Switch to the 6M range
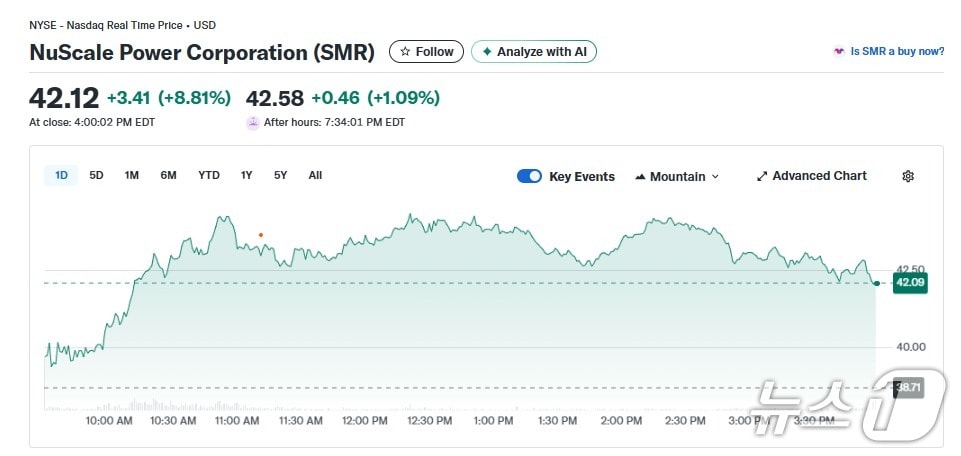The image size is (961, 456). click(168, 175)
